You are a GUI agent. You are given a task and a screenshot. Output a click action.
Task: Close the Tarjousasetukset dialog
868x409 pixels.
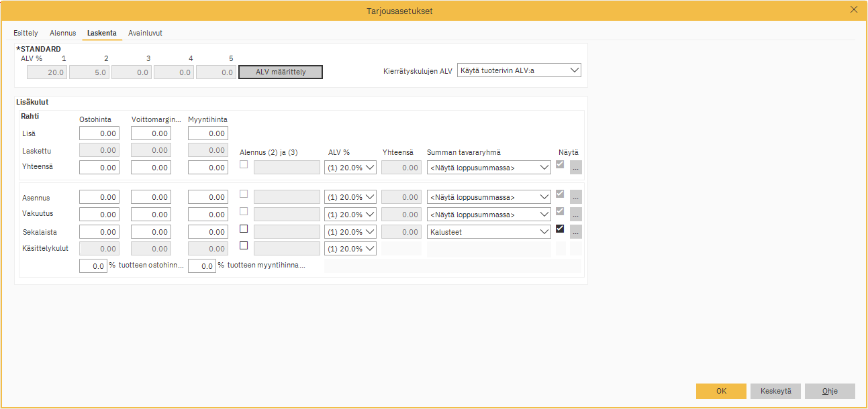853,9
